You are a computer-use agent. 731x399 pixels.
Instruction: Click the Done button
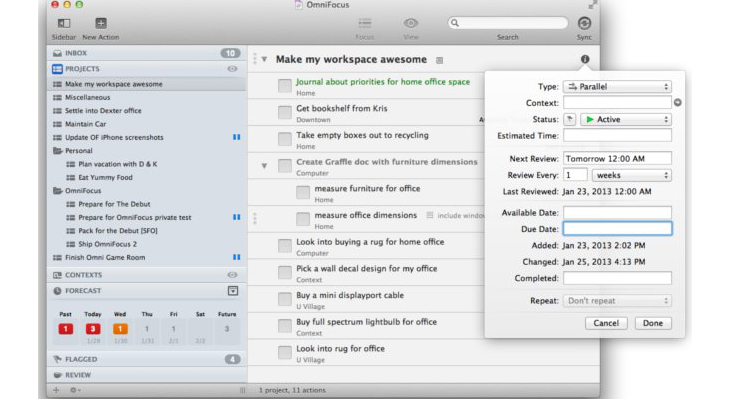[x=653, y=323]
